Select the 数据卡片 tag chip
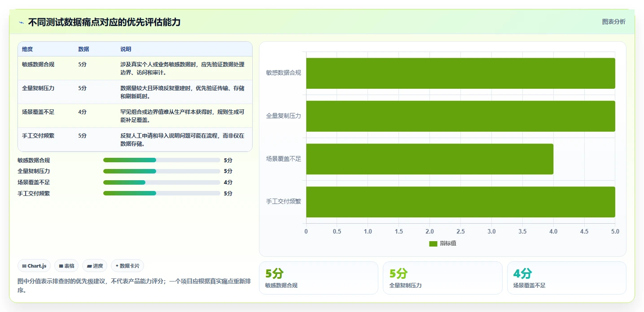Screen dimensions: 644x312 pyautogui.click(x=127, y=266)
